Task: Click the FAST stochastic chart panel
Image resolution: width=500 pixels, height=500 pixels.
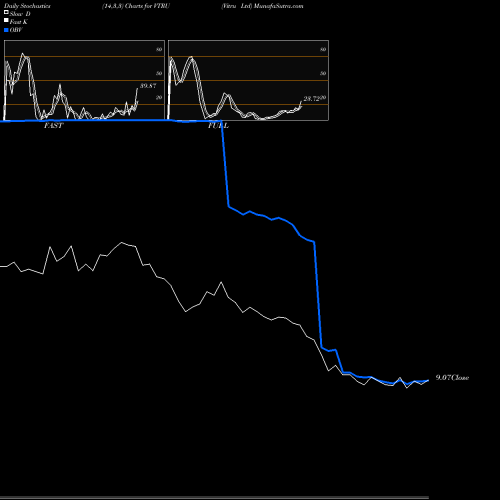Action: pyautogui.click(x=84, y=80)
